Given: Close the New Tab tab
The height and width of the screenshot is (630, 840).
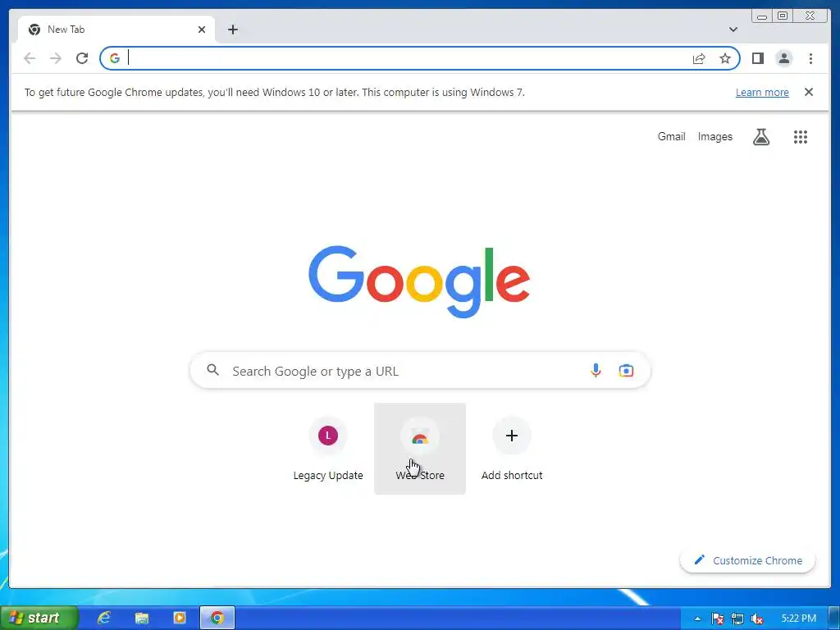Looking at the screenshot, I should point(202,30).
